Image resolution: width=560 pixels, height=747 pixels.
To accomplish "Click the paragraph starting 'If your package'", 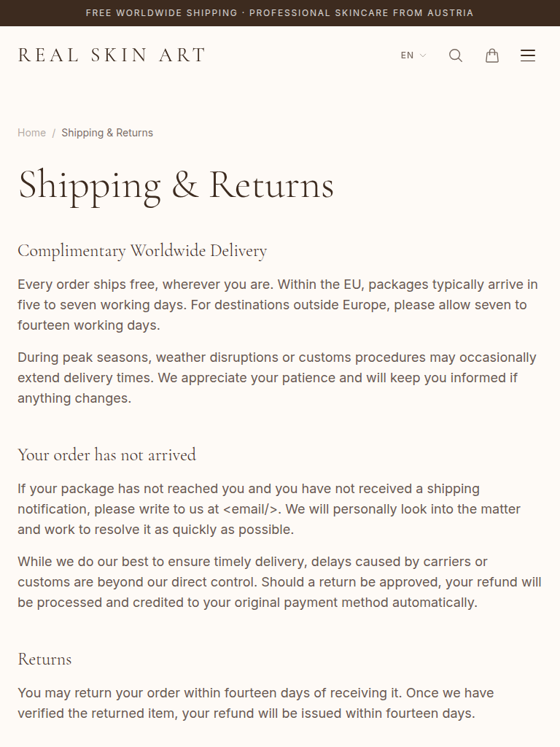I will click(268, 509).
